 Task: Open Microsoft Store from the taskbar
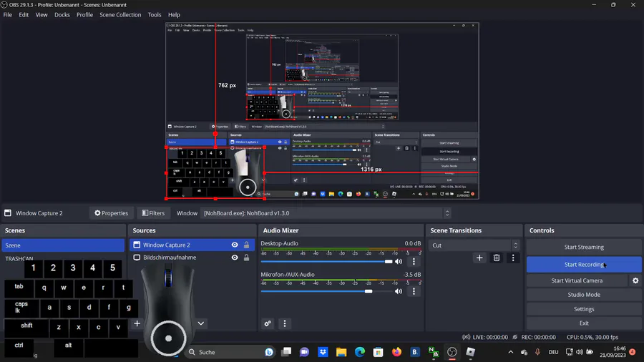click(378, 352)
